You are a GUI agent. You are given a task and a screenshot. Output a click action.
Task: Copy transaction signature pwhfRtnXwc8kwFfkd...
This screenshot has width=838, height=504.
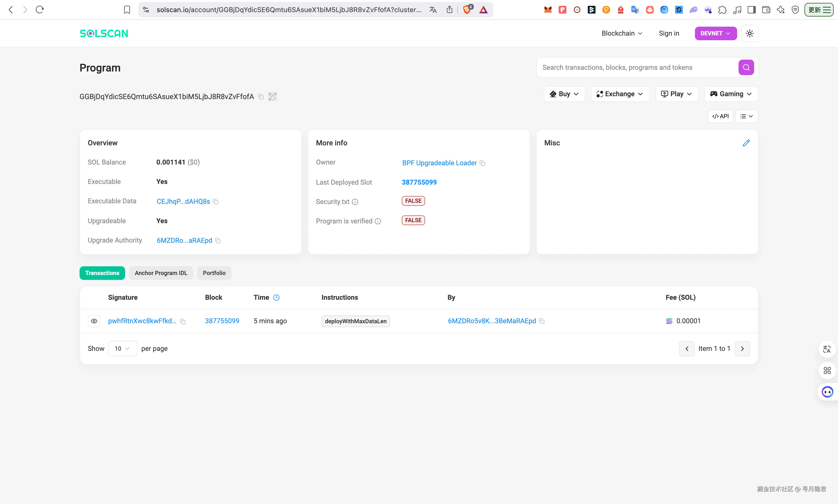pos(183,321)
